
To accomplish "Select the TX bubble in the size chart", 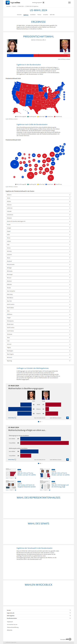I will 31,175.
